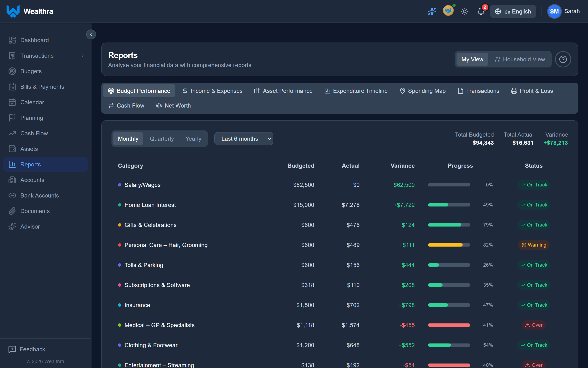Sort by the Budgeted column header

[301, 166]
